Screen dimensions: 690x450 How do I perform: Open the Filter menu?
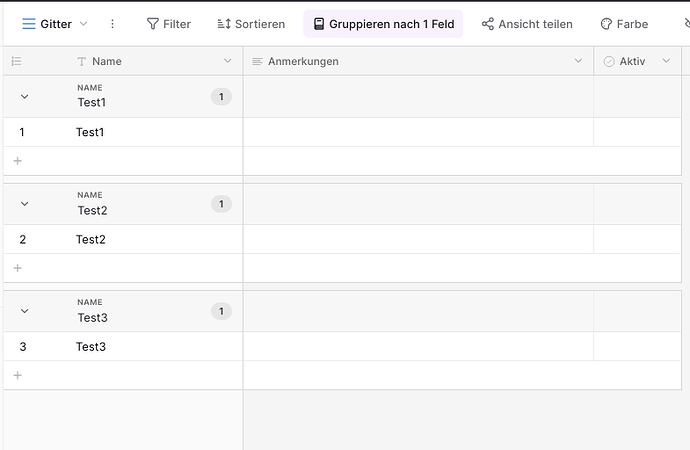pos(169,24)
